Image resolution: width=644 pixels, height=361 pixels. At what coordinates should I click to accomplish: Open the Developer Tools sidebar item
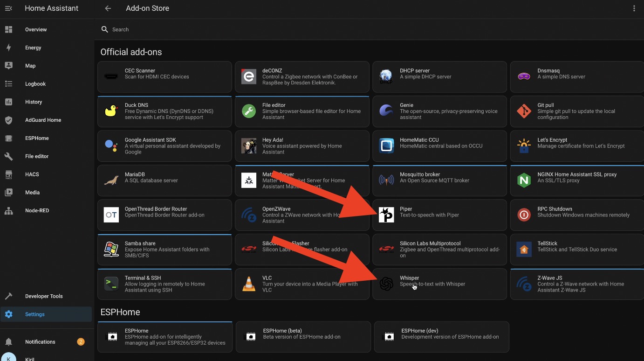[x=47, y=296]
